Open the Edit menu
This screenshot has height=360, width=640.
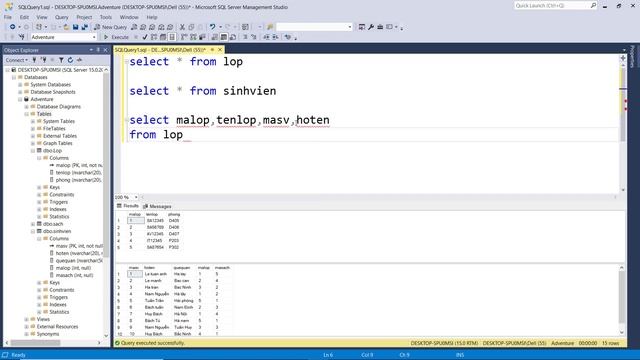tap(24, 17)
